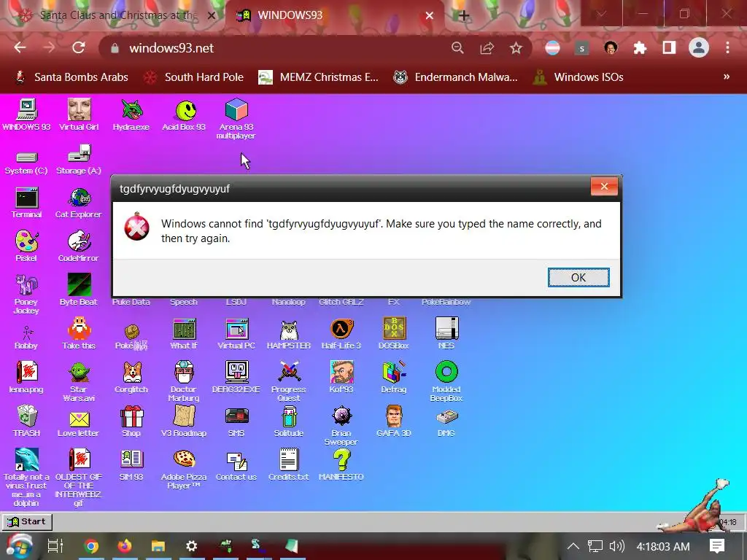This screenshot has height=560, width=747.
Task: Open a new browser tab
Action: (x=463, y=16)
